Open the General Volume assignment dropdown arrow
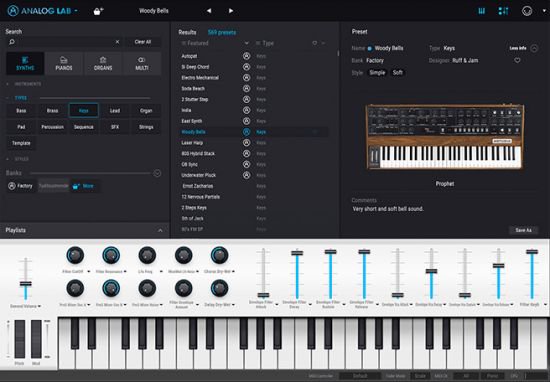Screen dimensions: 550x382 click(x=39, y=307)
